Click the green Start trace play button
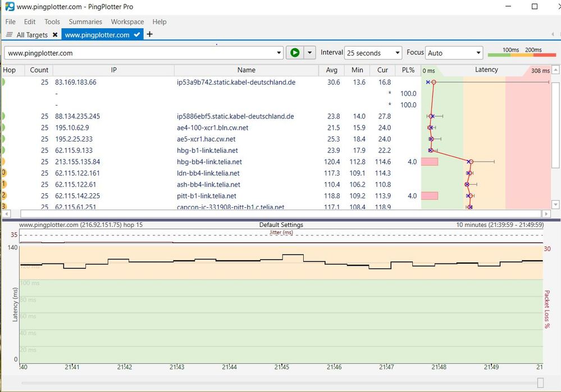Screen dimensions: 561x392 tap(294, 53)
